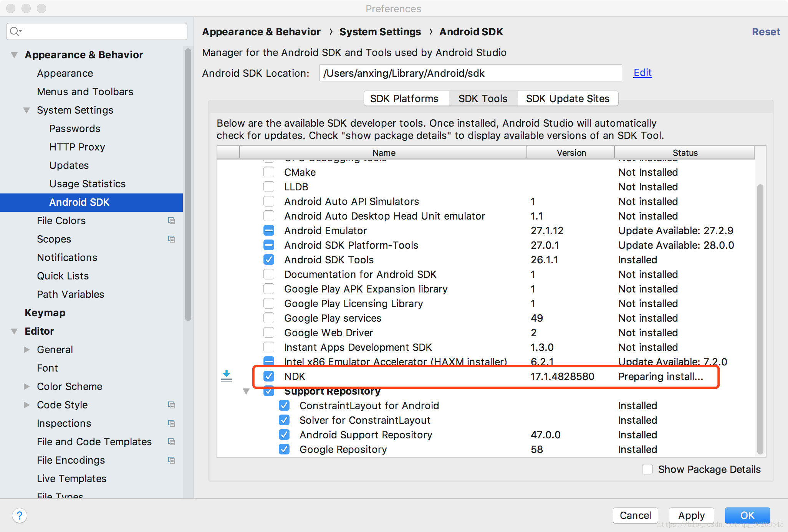This screenshot has height=532, width=788.
Task: Check Google Web Driver checkbox
Action: click(269, 333)
